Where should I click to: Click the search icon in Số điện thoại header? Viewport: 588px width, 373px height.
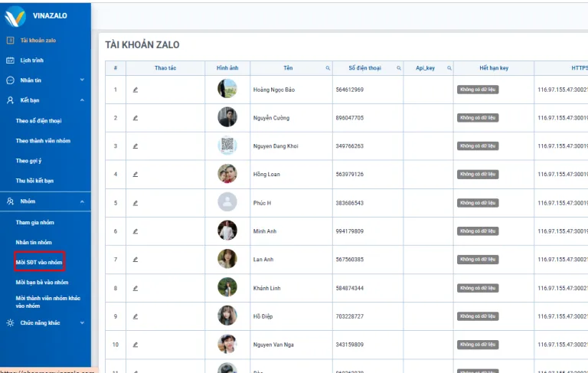tap(398, 68)
